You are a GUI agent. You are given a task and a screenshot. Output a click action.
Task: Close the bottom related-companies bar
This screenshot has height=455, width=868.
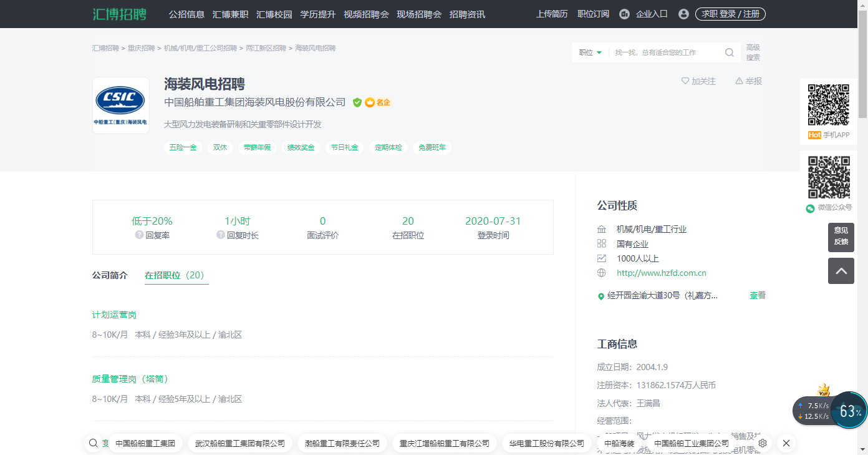(786, 443)
